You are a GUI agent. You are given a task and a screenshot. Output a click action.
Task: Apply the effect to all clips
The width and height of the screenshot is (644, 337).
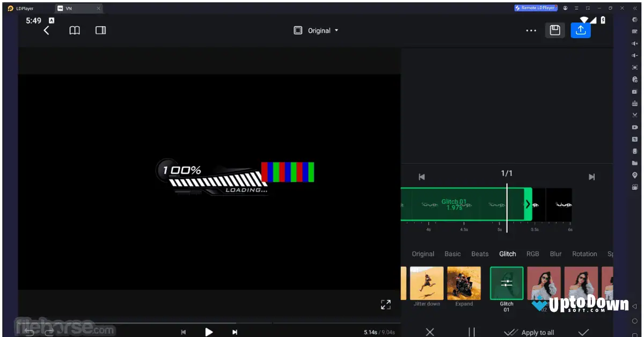click(529, 332)
